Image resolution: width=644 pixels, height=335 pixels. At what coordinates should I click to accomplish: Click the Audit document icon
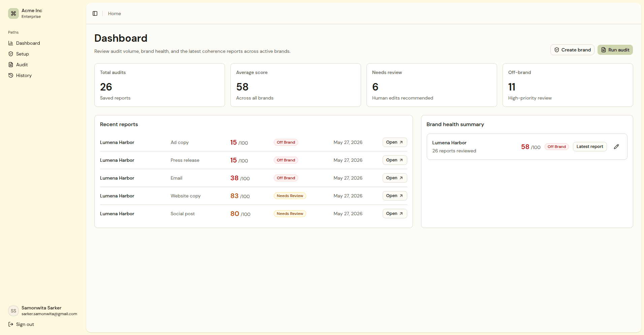(x=11, y=65)
